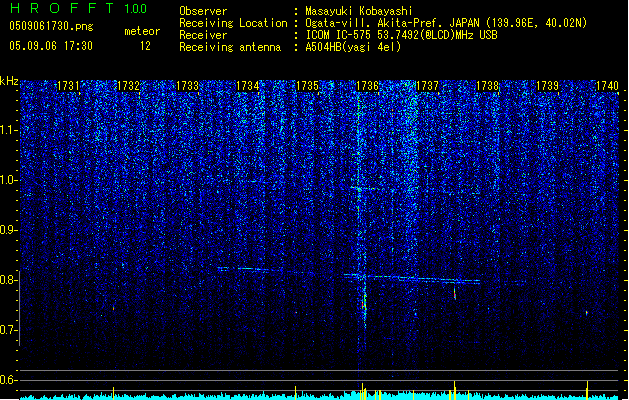Click the red meteor echo just before 1732
629x400 pixels.
click(114, 309)
